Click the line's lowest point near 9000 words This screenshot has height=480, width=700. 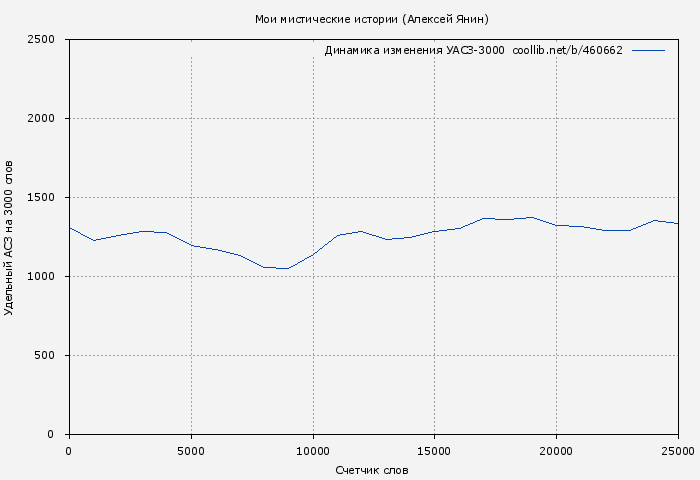coord(288,268)
